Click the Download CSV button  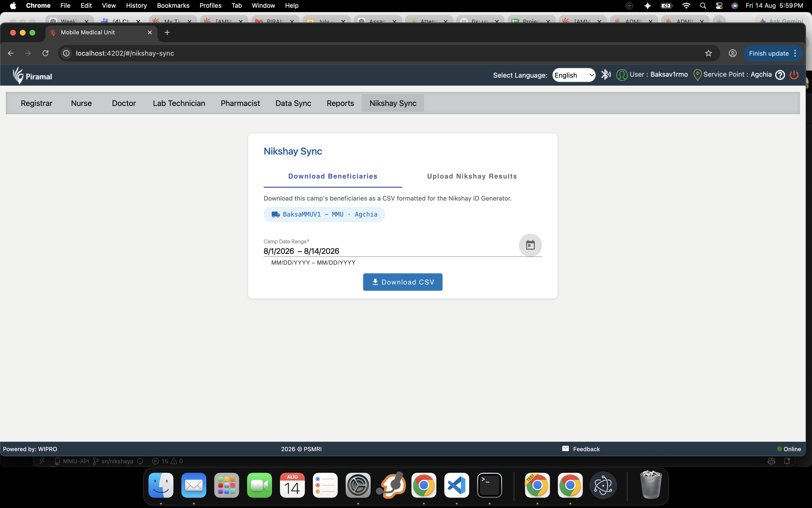point(403,282)
